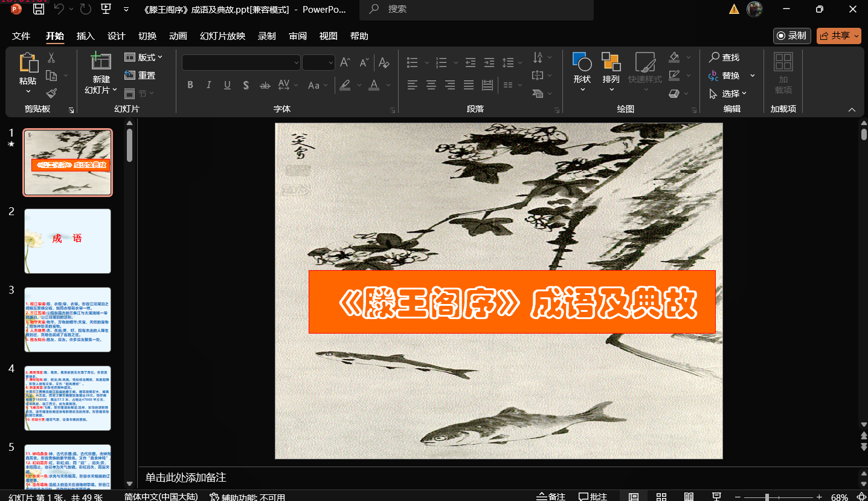Apply the font color swatch

pos(374,85)
